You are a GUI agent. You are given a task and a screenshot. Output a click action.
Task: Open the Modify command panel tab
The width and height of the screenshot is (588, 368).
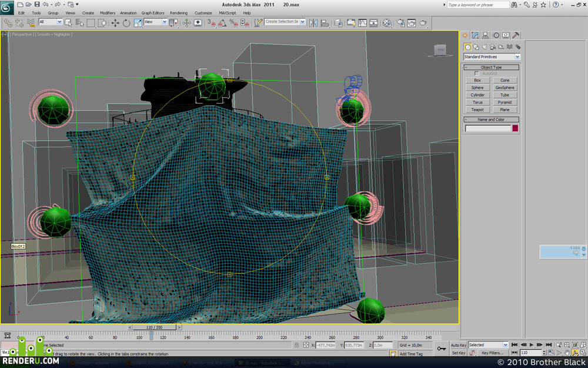pos(475,35)
